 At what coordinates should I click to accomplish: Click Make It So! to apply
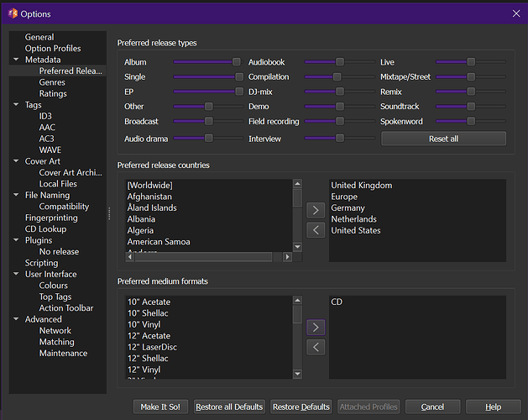click(x=160, y=407)
